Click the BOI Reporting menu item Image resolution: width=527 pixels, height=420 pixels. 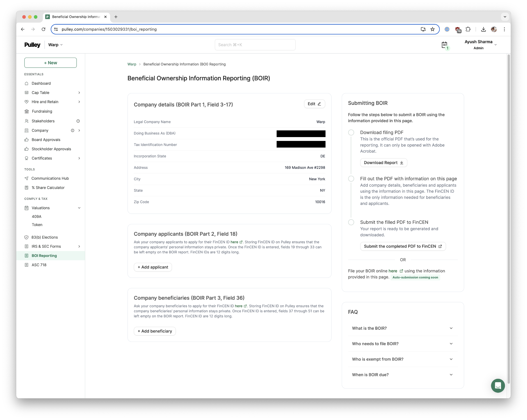tap(44, 255)
